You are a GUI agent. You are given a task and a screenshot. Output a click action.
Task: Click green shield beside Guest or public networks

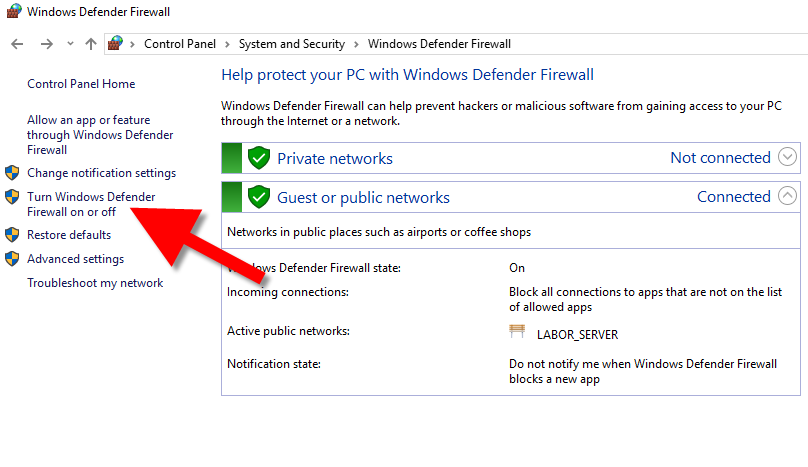[x=259, y=197]
